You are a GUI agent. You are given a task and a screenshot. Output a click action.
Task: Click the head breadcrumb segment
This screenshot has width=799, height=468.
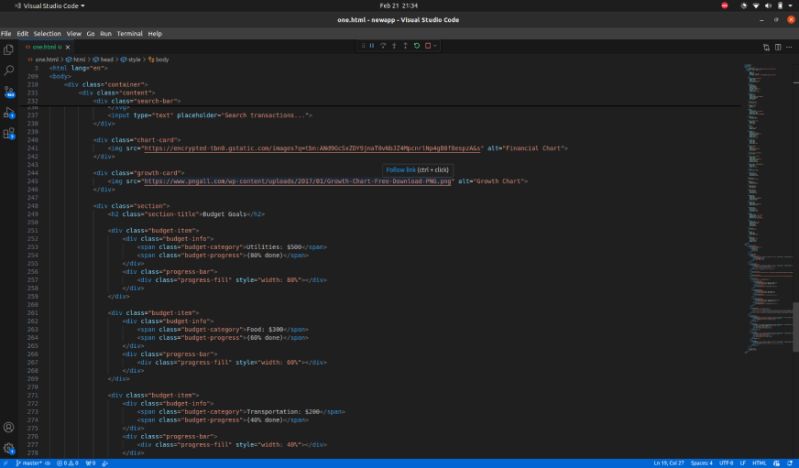click(103, 60)
